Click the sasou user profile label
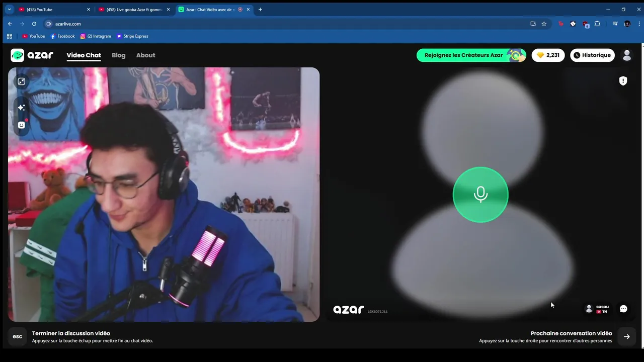This screenshot has width=644, height=362. [x=597, y=309]
